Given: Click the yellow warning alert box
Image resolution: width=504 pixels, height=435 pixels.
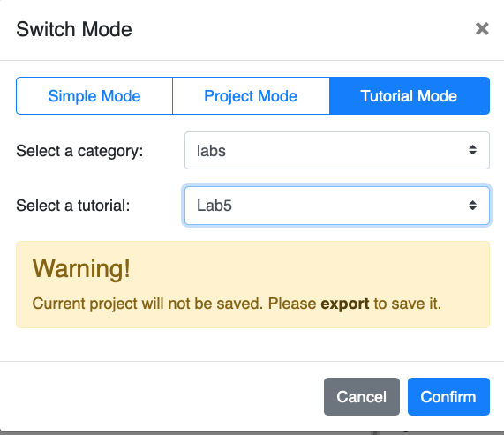Looking at the screenshot, I should click(252, 285).
